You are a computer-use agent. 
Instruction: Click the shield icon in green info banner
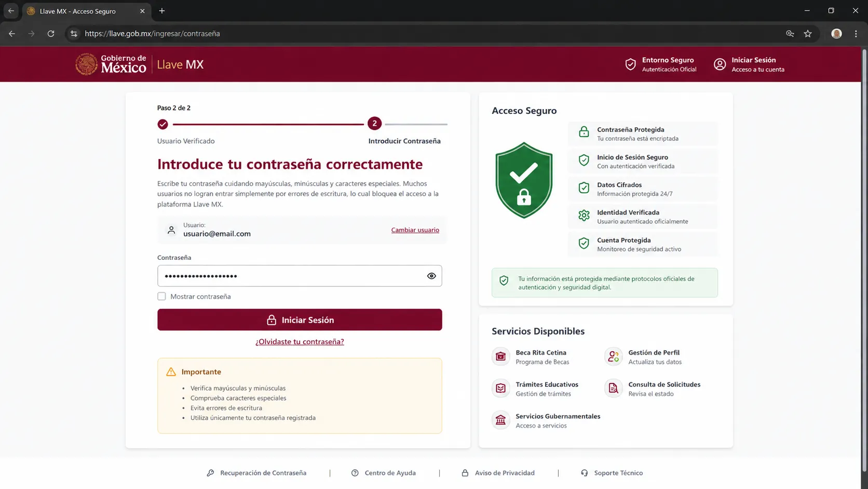click(x=504, y=281)
